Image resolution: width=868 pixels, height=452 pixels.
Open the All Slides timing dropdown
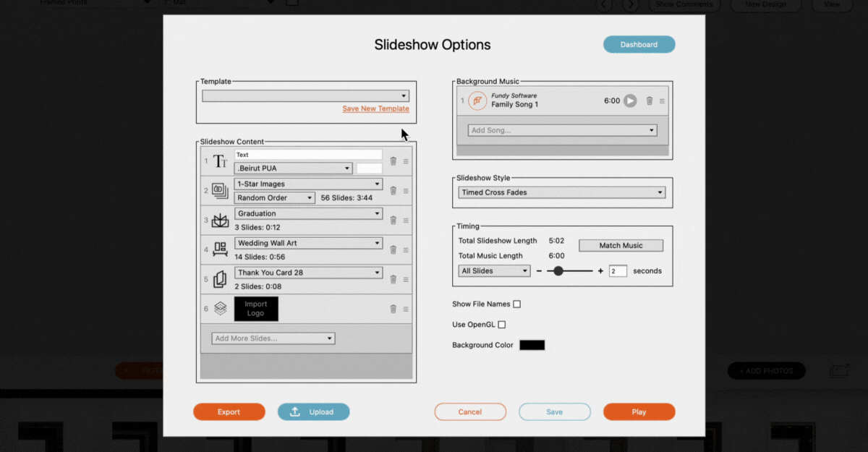494,271
